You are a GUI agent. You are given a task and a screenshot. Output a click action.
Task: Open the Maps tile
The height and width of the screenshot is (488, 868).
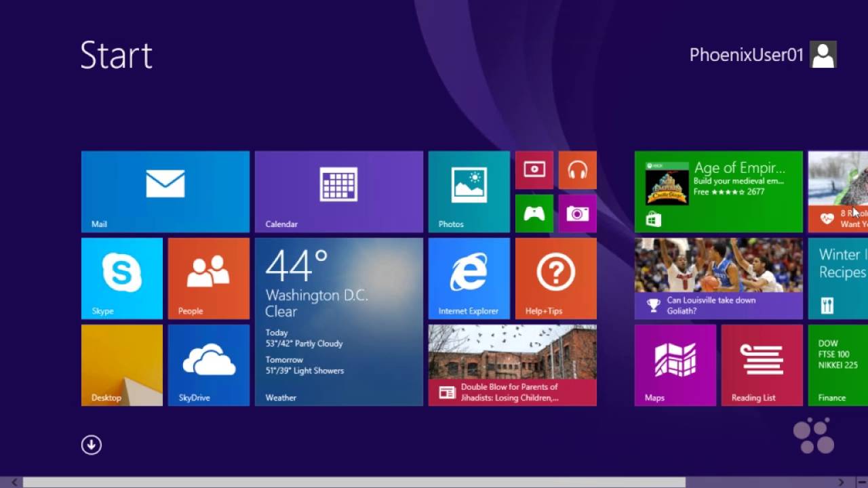(675, 365)
